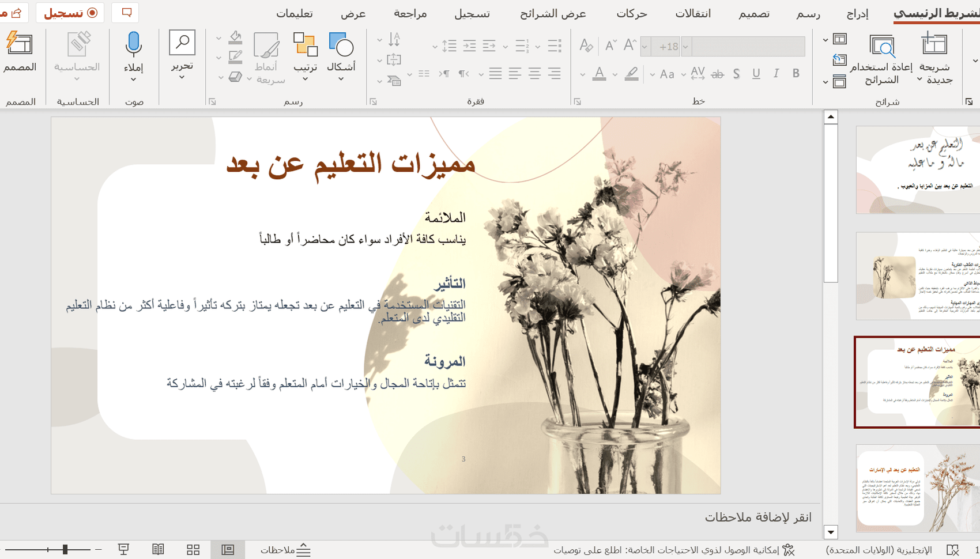This screenshot has width=980, height=559.
Task: Open the Font dialog launcher
Action: pyautogui.click(x=577, y=102)
